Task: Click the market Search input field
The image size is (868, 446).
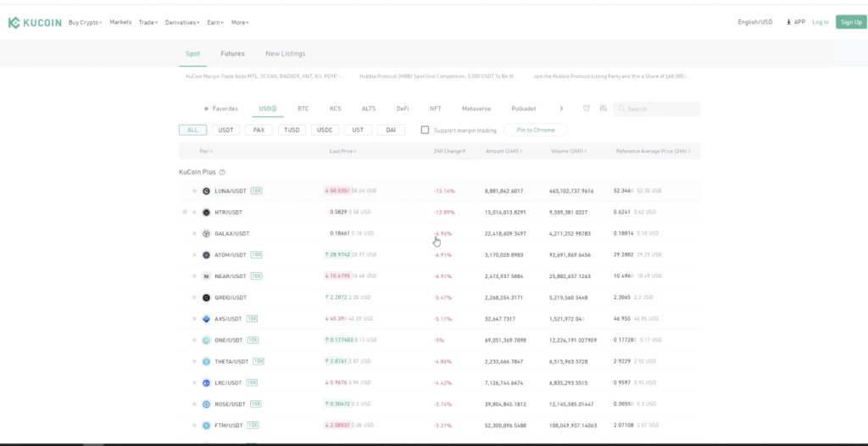Action: coord(661,109)
